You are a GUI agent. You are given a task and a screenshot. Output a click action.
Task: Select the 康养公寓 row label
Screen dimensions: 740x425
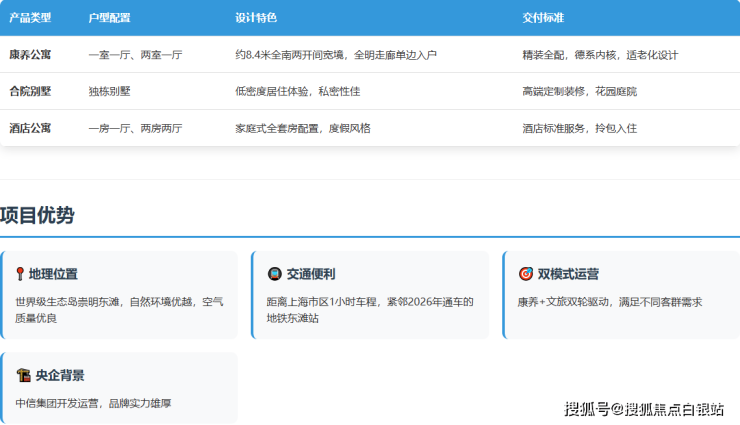point(30,55)
